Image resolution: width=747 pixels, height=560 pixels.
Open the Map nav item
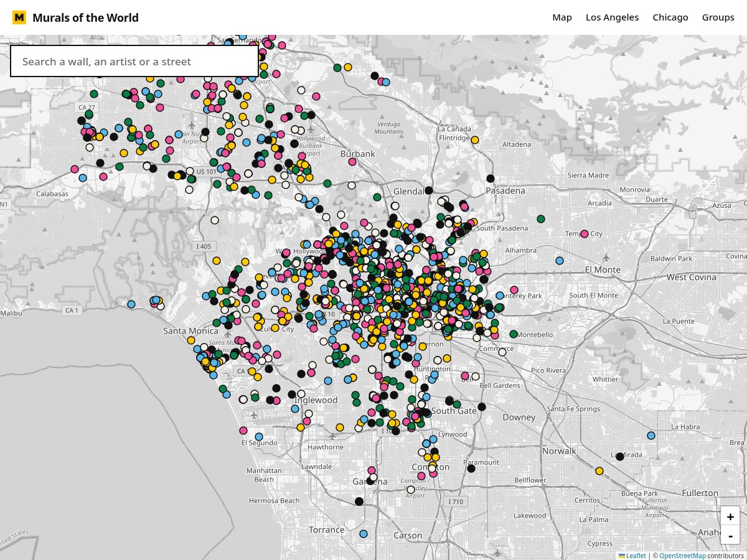pyautogui.click(x=562, y=17)
